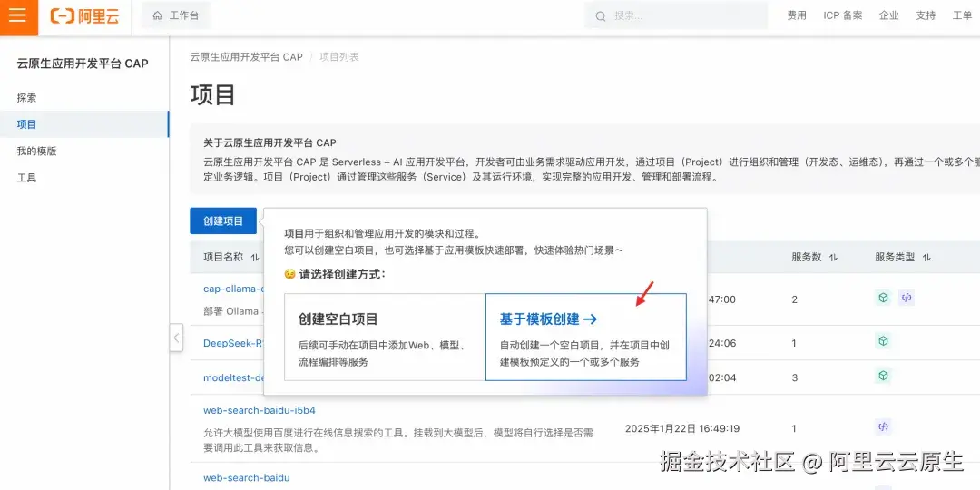Click breadcrumb 云原生应用开发平台 CAP
The width and height of the screenshot is (980, 490).
coord(246,57)
